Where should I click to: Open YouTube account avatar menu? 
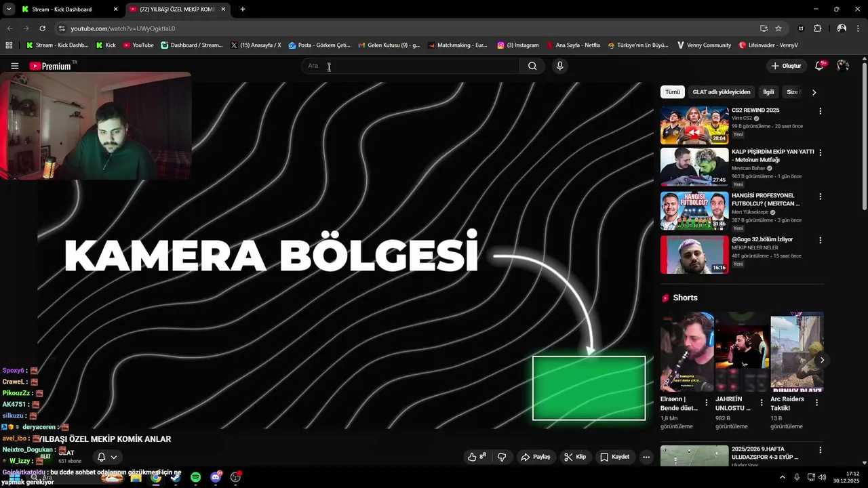pos(843,66)
